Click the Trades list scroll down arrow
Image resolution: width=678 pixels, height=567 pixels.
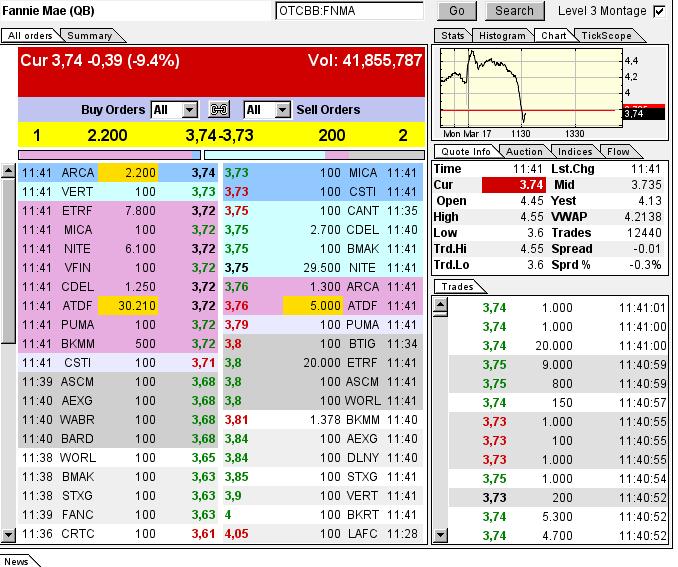click(440, 535)
